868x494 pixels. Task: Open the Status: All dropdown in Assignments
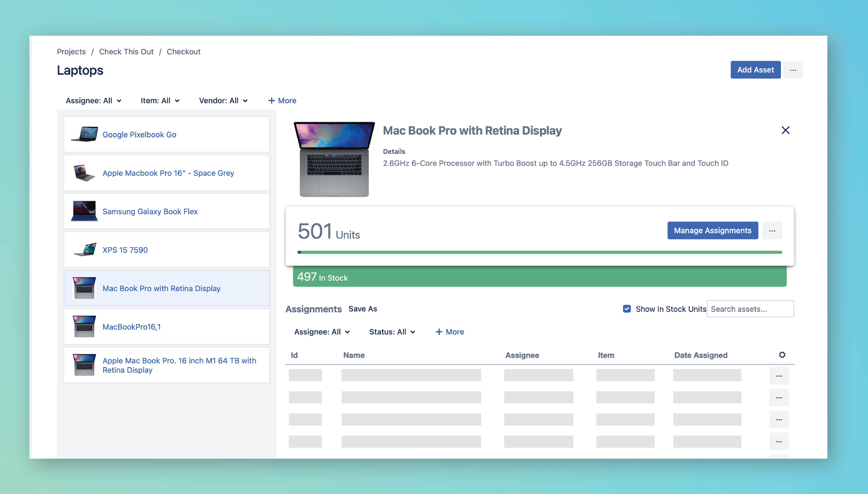(x=392, y=332)
